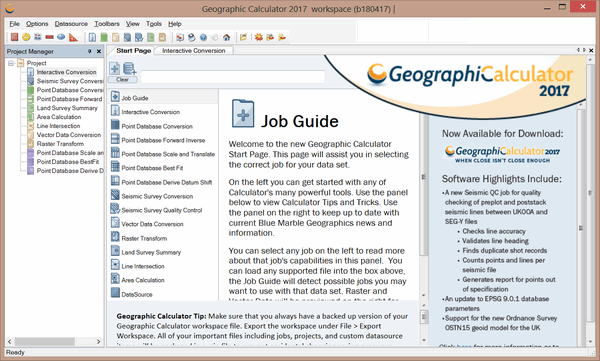
Task: Click the file path input box
Action: pyautogui.click(x=233, y=77)
